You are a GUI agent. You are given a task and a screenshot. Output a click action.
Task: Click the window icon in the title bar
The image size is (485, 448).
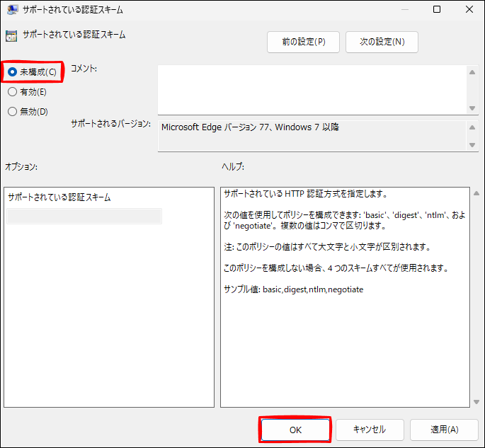[x=12, y=10]
